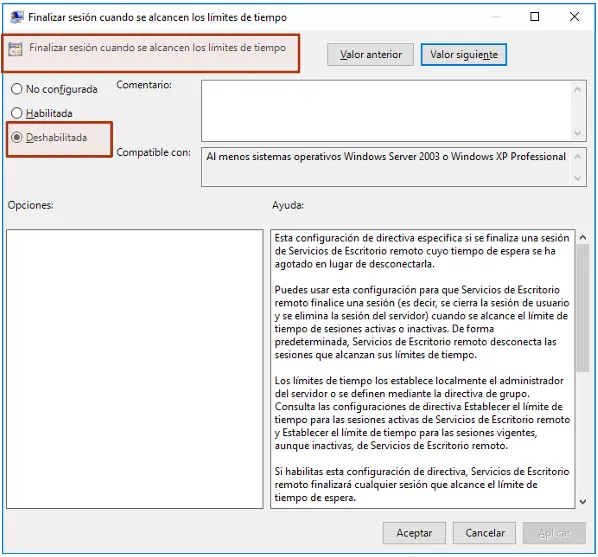This screenshot has width=598, height=557.
Task: Click inside the Comentario text box
Action: pos(386,111)
